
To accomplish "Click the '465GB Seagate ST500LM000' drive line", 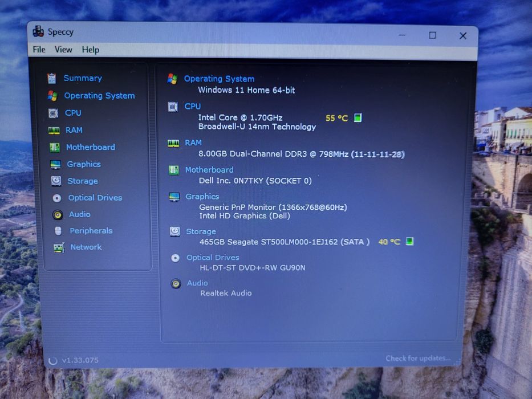I will tap(285, 242).
